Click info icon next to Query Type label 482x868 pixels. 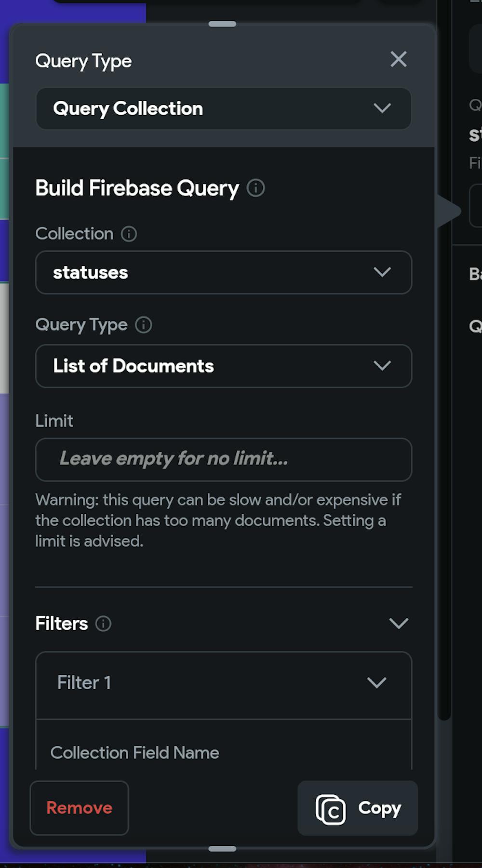(x=143, y=325)
